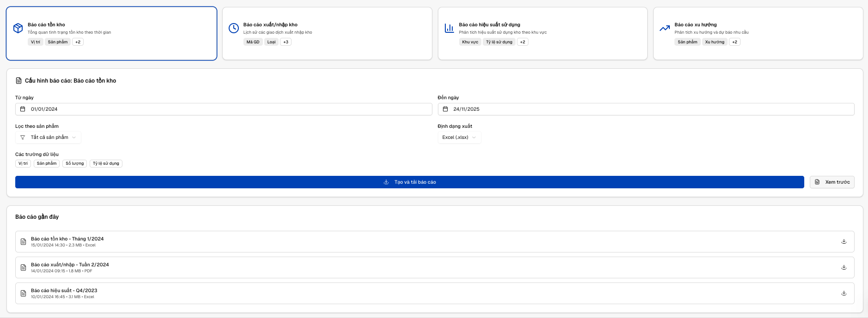Download Báo cáo xuất/nhập Tuần 2/2024
This screenshot has height=318, width=868.
tap(844, 267)
